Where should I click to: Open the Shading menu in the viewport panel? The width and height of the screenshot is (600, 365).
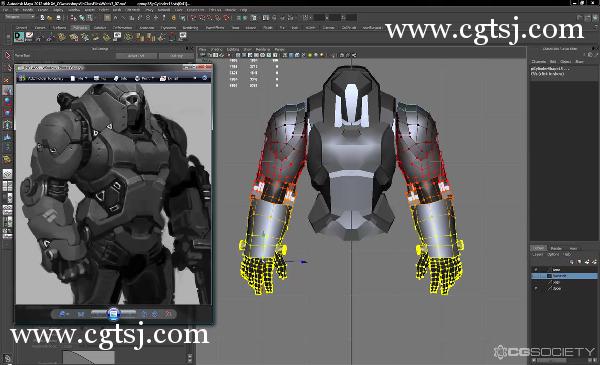click(217, 49)
